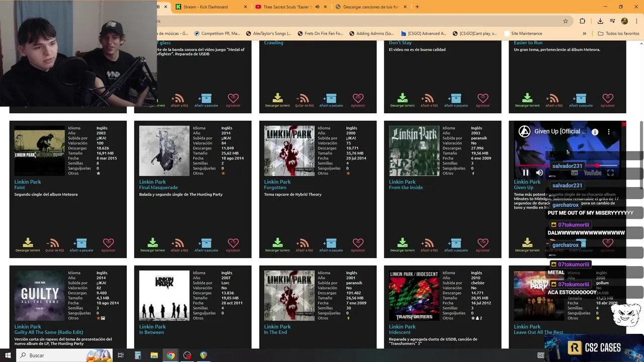Add Faint to a package
The width and height of the screenshot is (644, 362).
(x=81, y=245)
